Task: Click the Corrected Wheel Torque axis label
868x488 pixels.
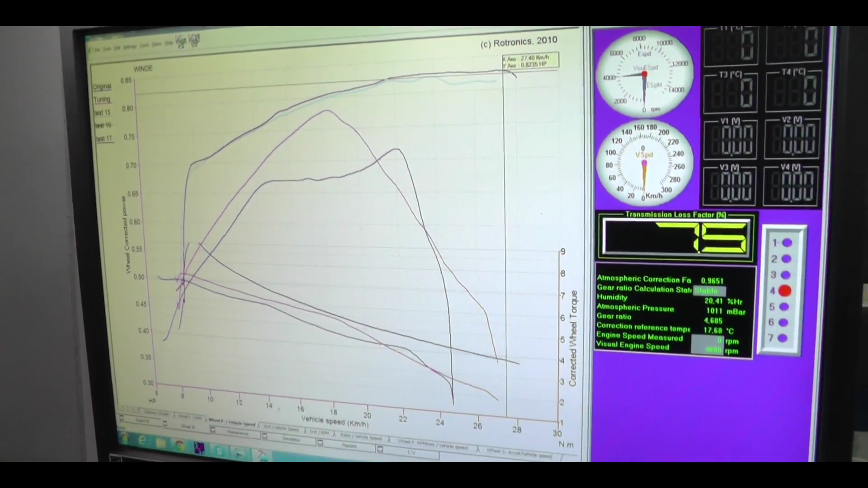Action: click(573, 338)
